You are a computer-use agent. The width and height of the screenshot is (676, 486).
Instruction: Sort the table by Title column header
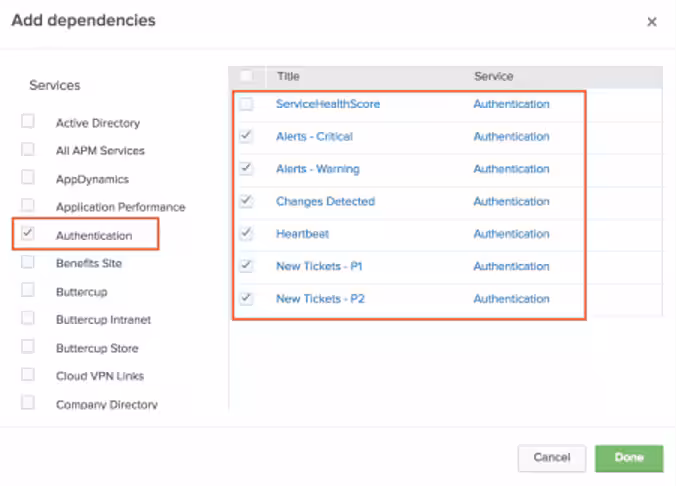coord(288,76)
